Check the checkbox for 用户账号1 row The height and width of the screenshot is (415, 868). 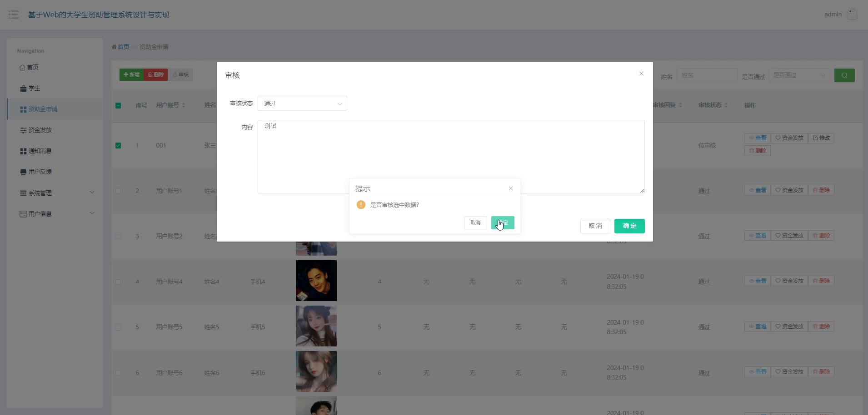tap(118, 191)
